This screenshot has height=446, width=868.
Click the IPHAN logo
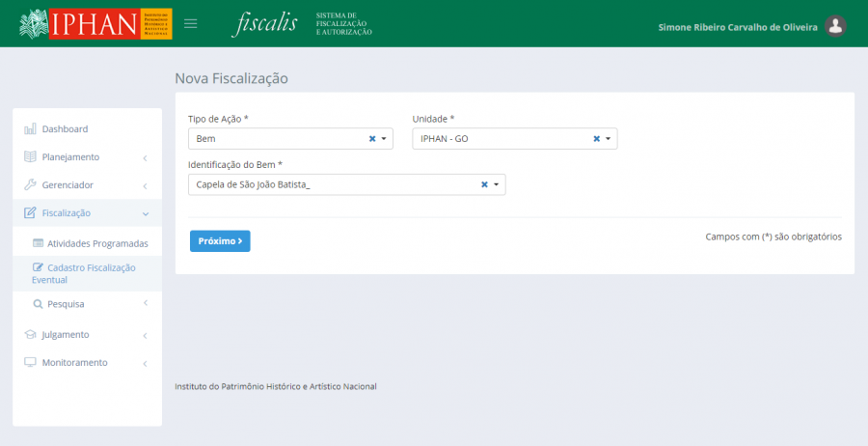click(95, 24)
